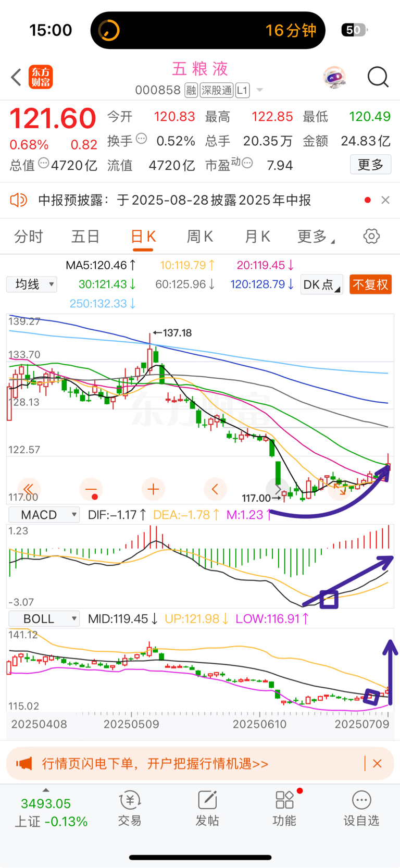This screenshot has height=868, width=400.
Task: Tap the announcement speaker icon
Action: point(19,200)
